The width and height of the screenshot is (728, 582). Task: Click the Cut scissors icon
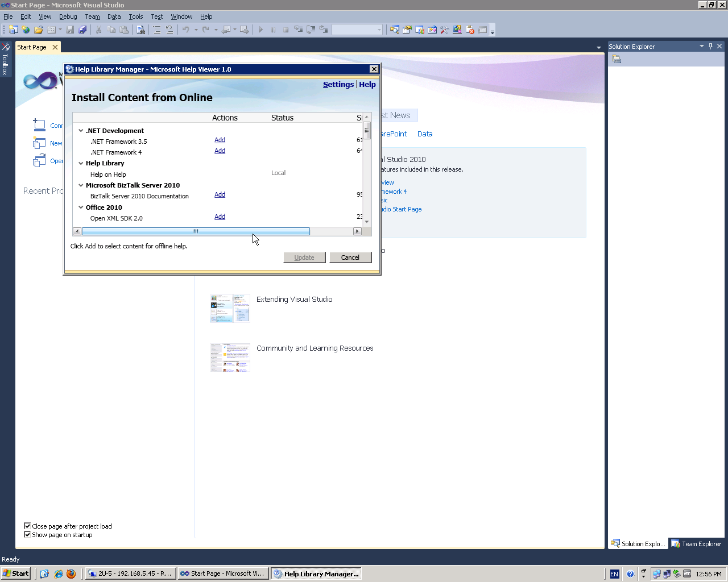click(98, 30)
